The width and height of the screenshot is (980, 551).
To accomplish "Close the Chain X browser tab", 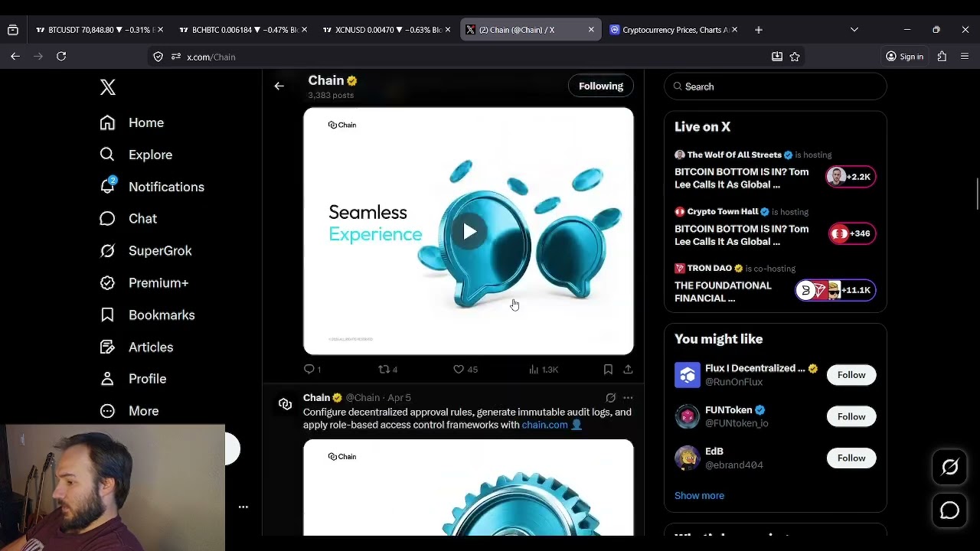I will (591, 30).
